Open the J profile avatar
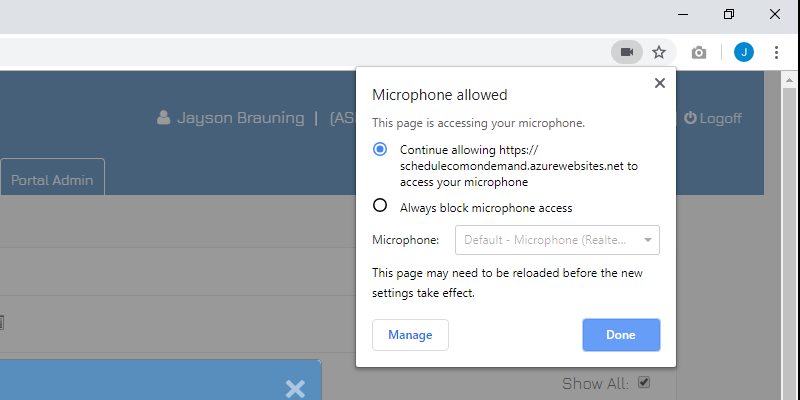The image size is (800, 400). pos(744,52)
